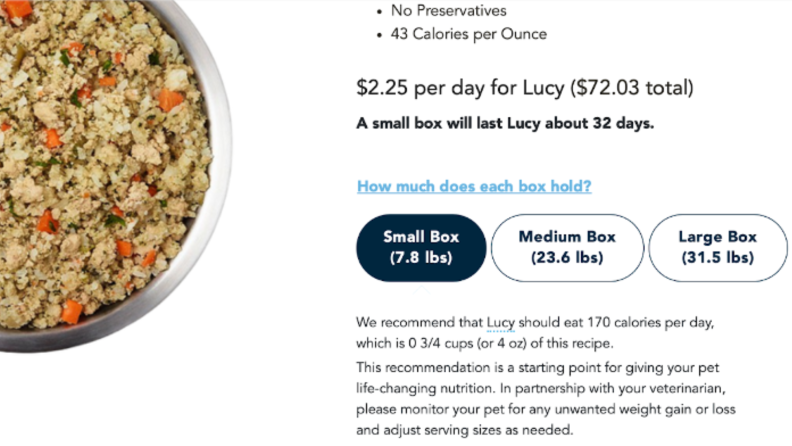792x446 pixels.
Task: Click the 'No Preservatives' bullet item
Action: pos(449,11)
